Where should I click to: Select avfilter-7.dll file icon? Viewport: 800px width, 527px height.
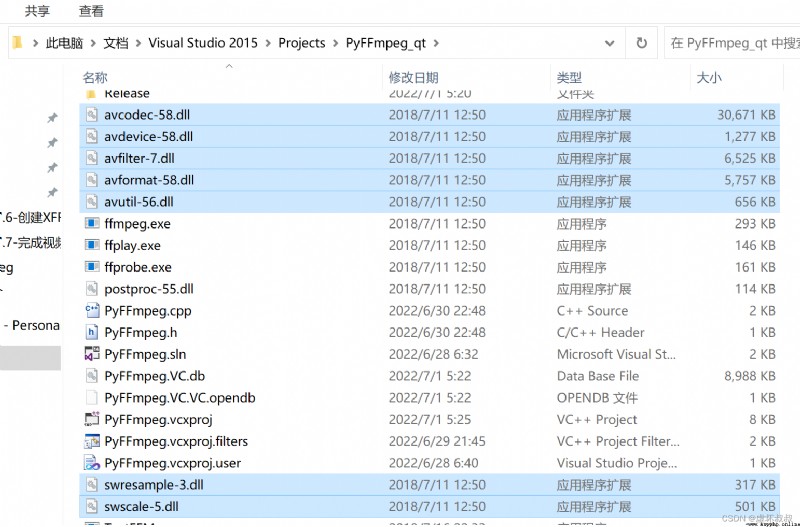[91, 158]
